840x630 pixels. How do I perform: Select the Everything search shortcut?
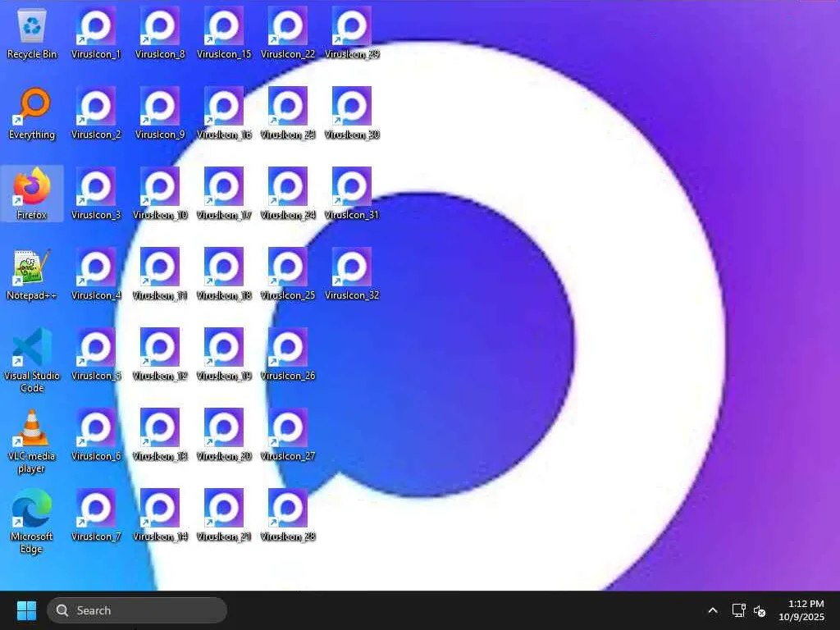coord(32,113)
